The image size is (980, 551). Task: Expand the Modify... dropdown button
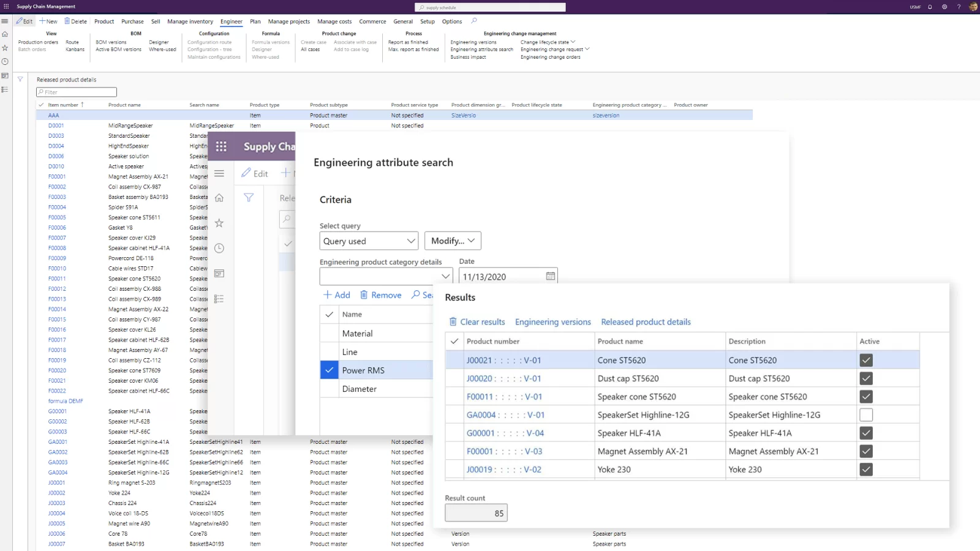[x=453, y=241]
